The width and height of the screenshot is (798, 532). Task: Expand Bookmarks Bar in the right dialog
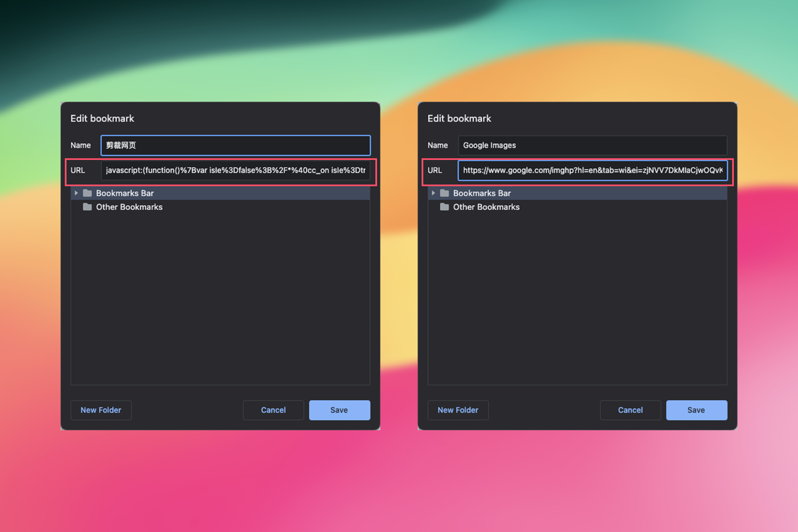coord(433,193)
